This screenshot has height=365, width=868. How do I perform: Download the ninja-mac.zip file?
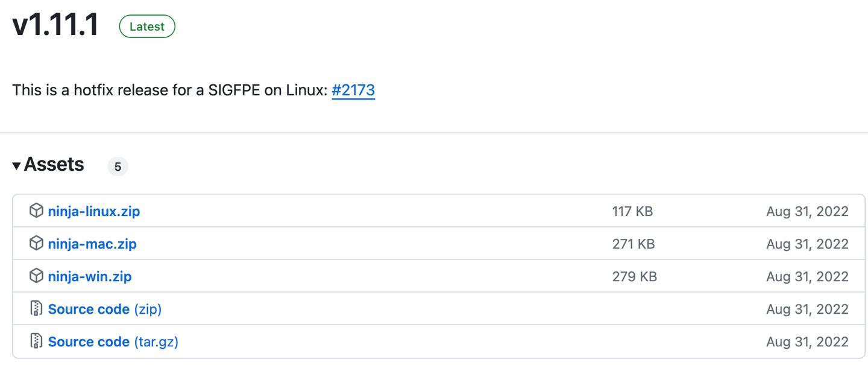pyautogui.click(x=92, y=244)
